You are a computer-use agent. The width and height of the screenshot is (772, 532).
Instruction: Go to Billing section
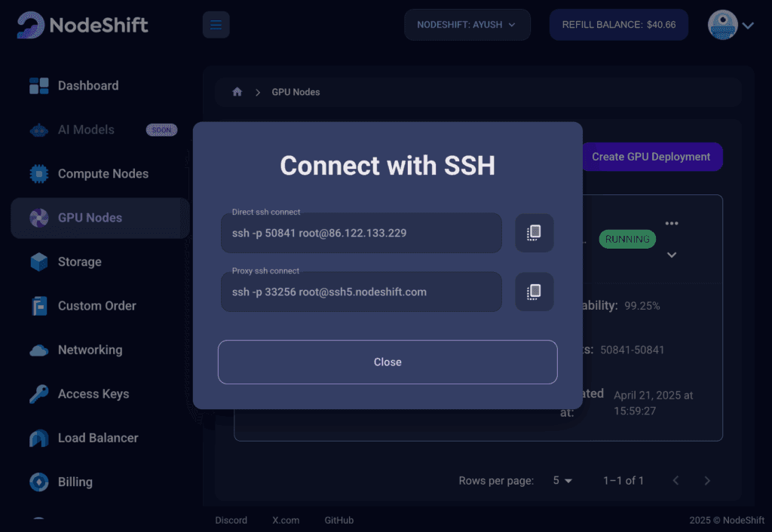click(75, 482)
